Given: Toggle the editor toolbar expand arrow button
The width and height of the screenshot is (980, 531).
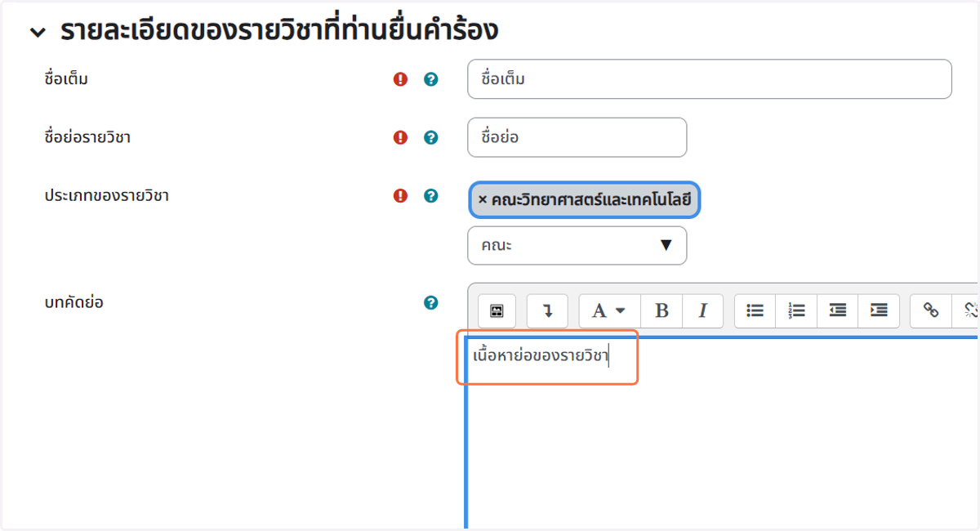Looking at the screenshot, I should pos(547,310).
